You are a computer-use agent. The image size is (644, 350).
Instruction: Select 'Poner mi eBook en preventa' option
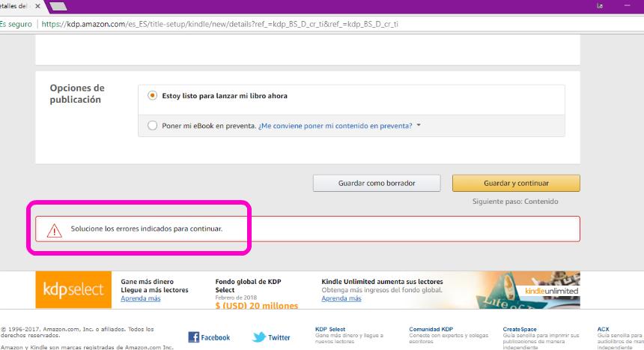coord(153,126)
